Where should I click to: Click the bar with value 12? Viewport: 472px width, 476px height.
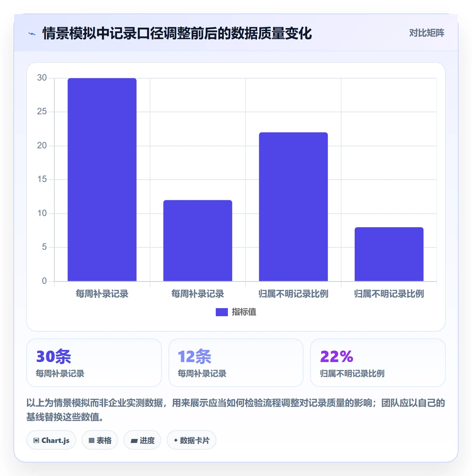(198, 241)
